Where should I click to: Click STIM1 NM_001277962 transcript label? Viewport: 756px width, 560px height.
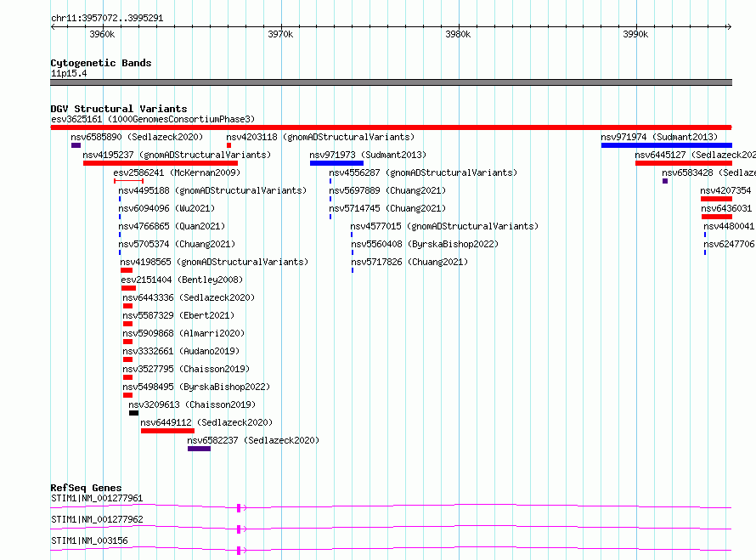[97, 519]
